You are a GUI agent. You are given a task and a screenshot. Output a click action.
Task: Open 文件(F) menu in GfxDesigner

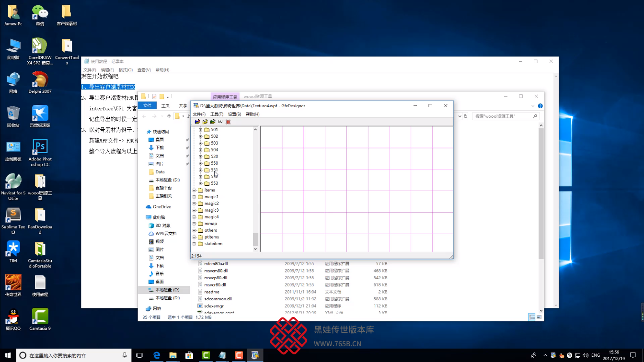point(199,114)
